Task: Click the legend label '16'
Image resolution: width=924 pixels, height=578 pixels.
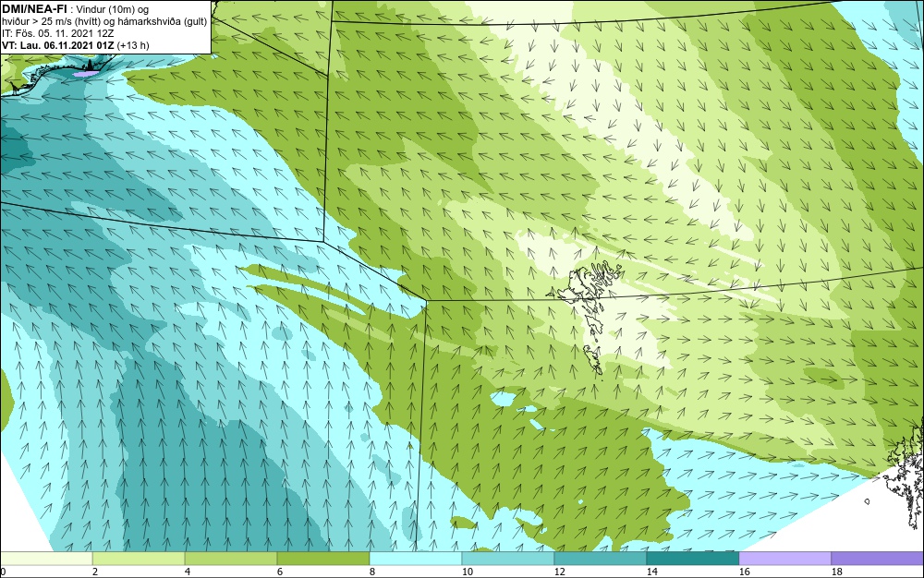Action: [x=744, y=572]
